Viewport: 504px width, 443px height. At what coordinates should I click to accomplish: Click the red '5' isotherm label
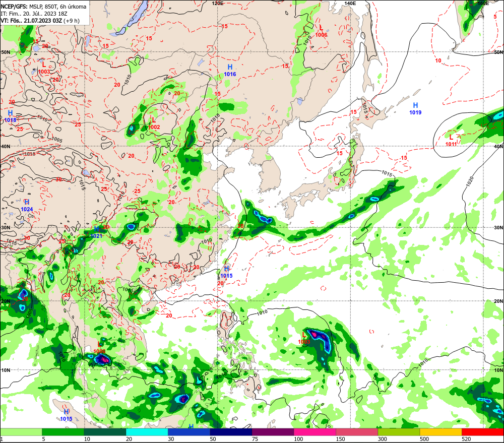click(x=495, y=17)
